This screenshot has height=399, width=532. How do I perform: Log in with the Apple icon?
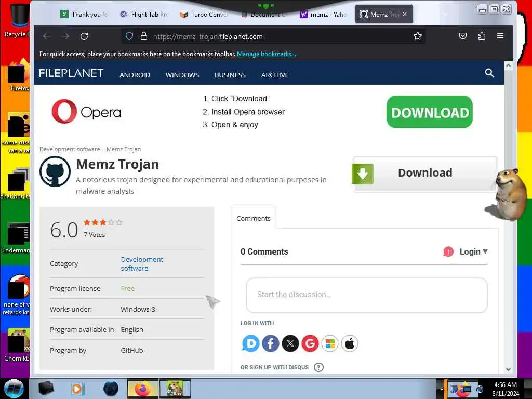coord(350,343)
